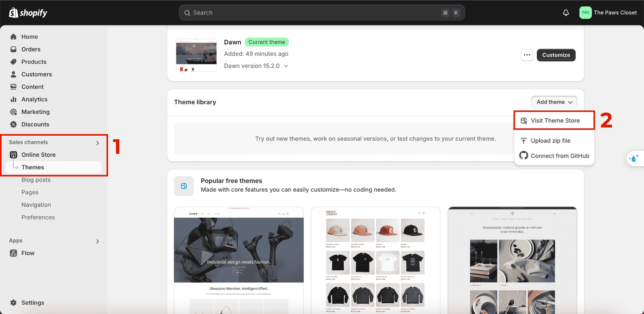The width and height of the screenshot is (644, 314).
Task: Click the Marketing target icon
Action: pyautogui.click(x=14, y=112)
